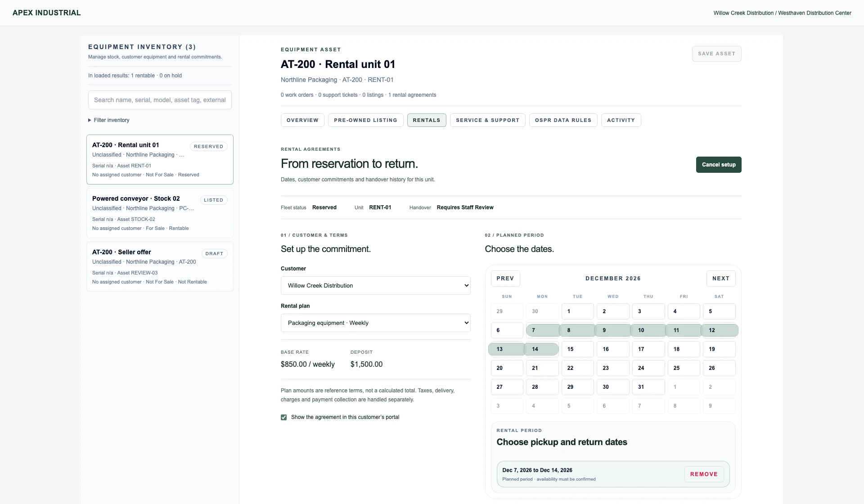
Task: Click the Save Asset button
Action: (716, 54)
